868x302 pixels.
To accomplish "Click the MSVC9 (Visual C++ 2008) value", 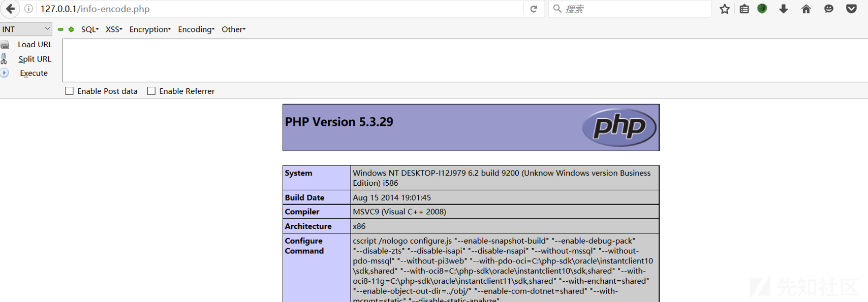I will pyautogui.click(x=399, y=212).
